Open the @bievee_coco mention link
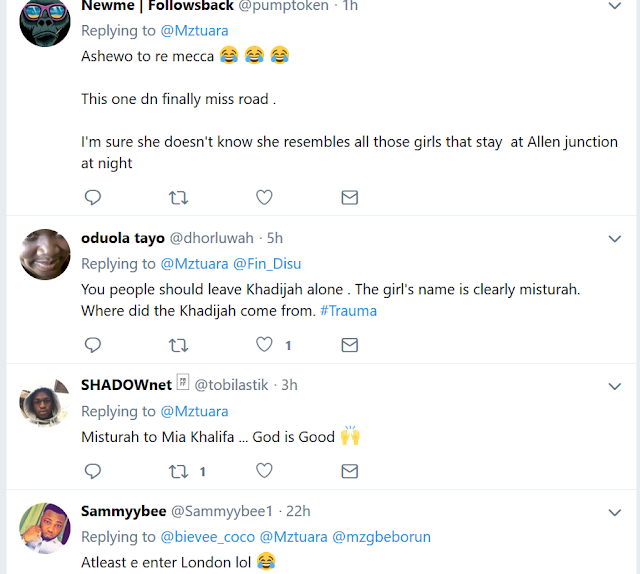 click(x=208, y=537)
